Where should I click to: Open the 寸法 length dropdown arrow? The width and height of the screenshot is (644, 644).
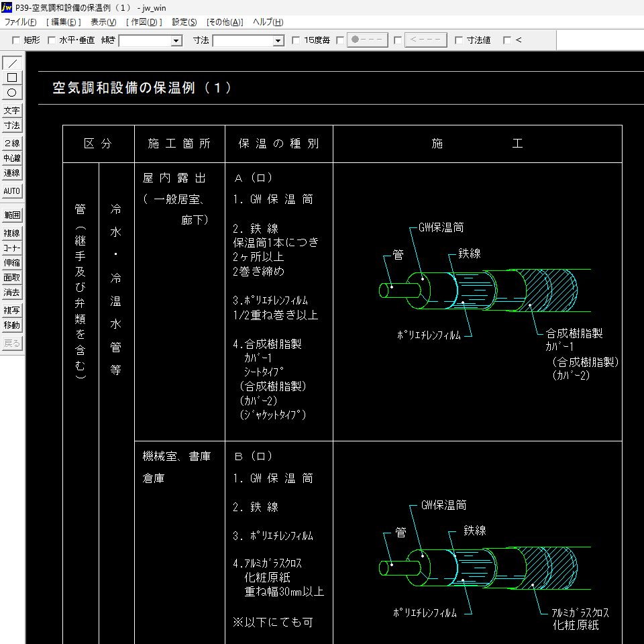278,41
